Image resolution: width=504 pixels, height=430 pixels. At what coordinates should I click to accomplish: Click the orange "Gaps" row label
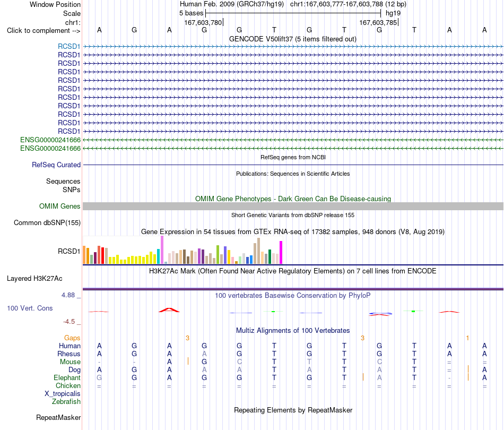(72, 338)
